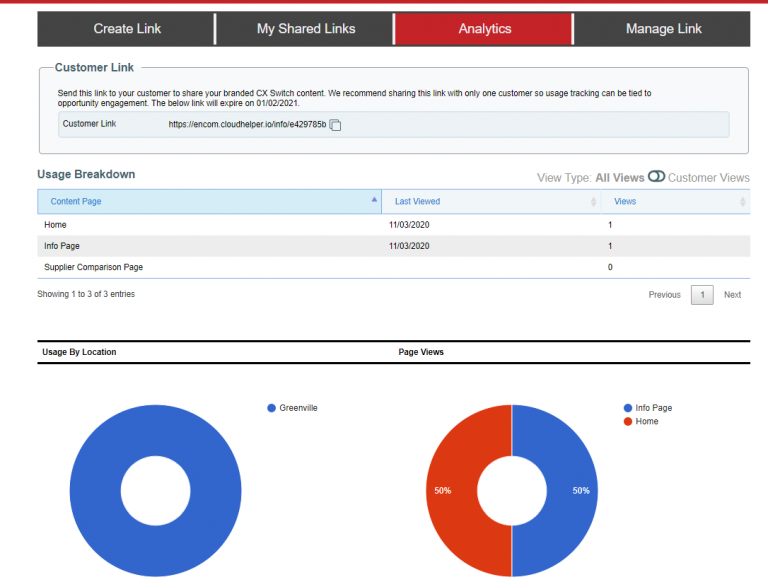The height and width of the screenshot is (582, 768).
Task: Click Home row views value 1
Action: [610, 225]
